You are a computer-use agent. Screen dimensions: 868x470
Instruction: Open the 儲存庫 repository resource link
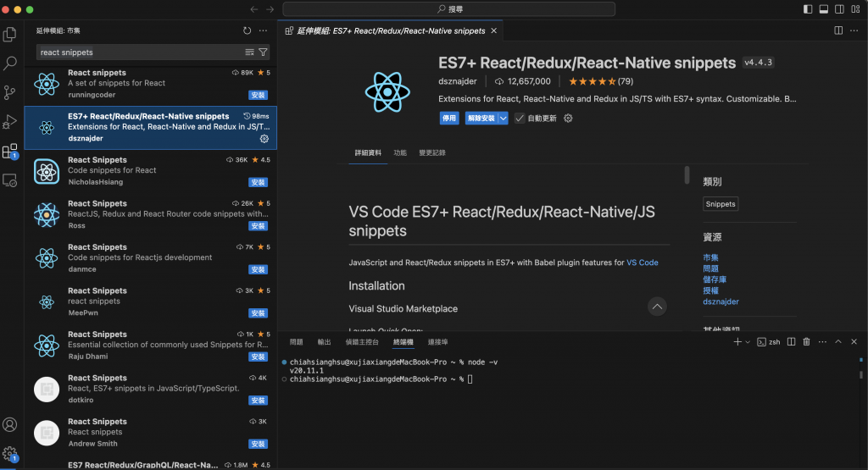714,279
